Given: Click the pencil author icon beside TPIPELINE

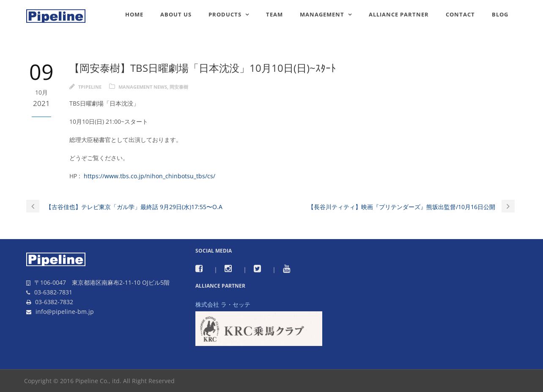Looking at the screenshot, I should click(72, 87).
